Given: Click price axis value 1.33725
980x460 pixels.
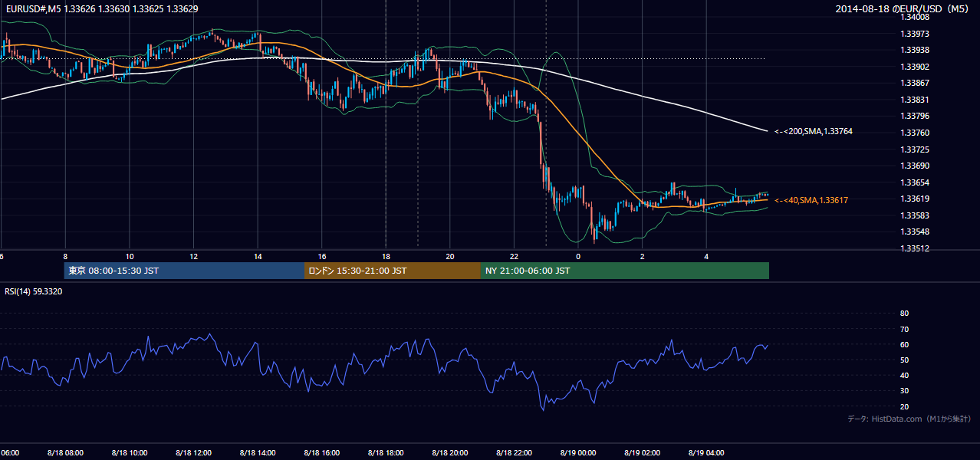Looking at the screenshot, I should [x=915, y=149].
